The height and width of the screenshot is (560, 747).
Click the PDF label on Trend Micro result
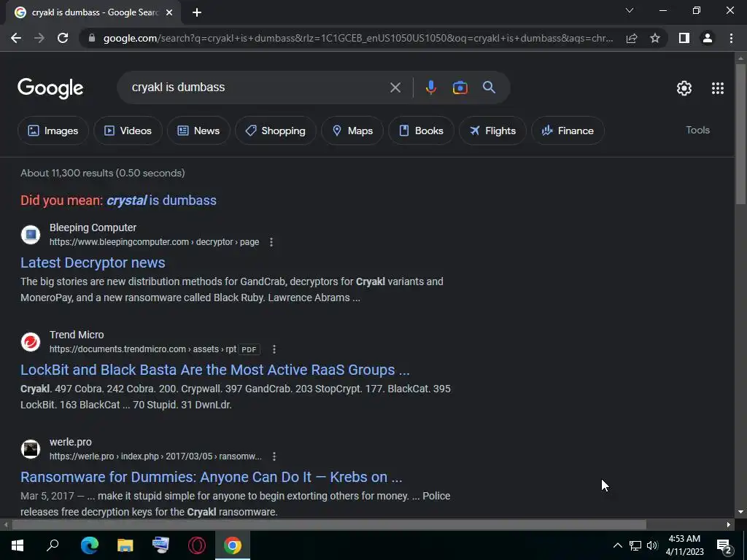click(x=249, y=349)
